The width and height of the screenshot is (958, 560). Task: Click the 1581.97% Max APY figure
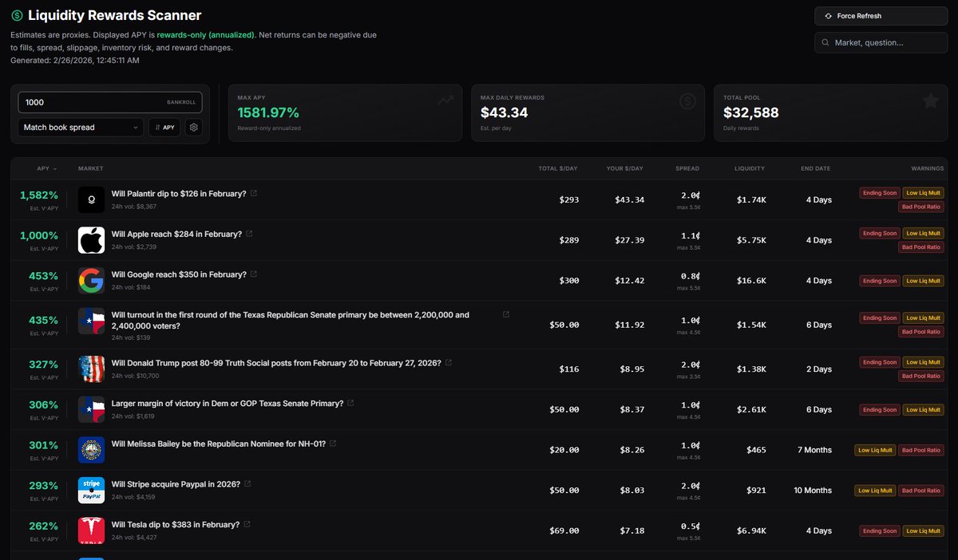point(268,112)
